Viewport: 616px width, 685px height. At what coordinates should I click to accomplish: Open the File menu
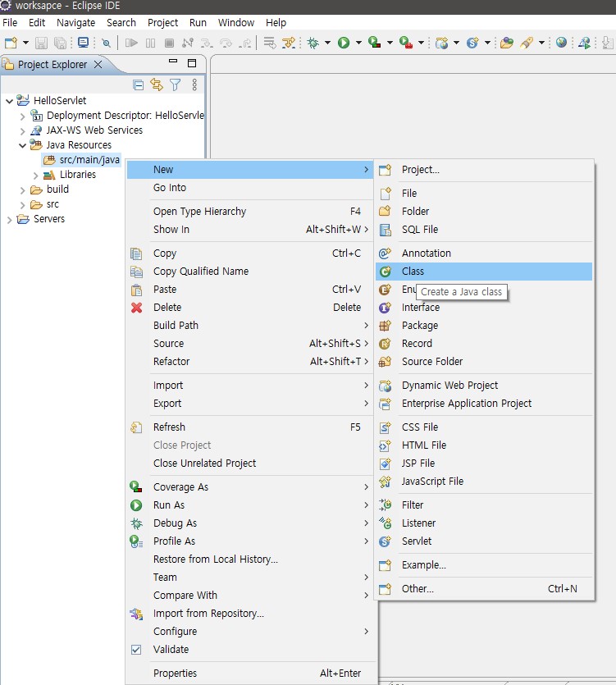coord(10,23)
